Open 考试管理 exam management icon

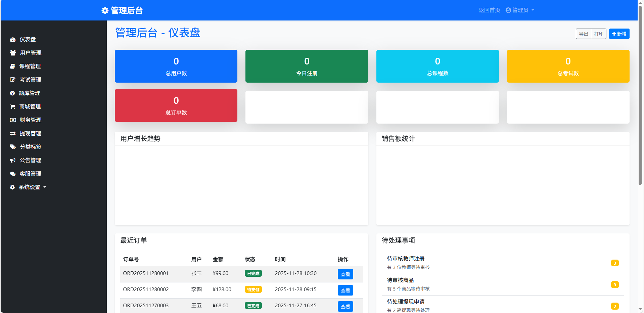point(12,80)
